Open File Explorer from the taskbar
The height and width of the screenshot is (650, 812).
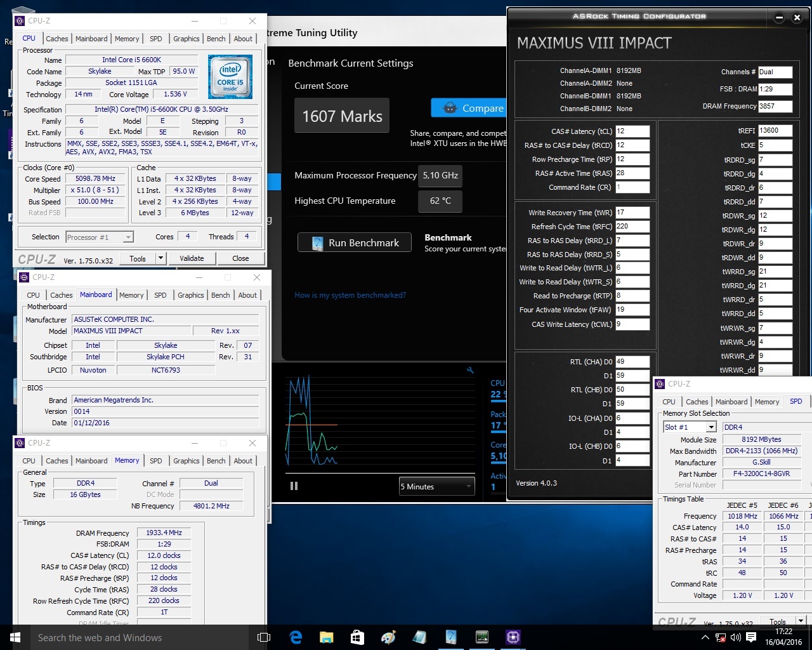click(x=326, y=637)
